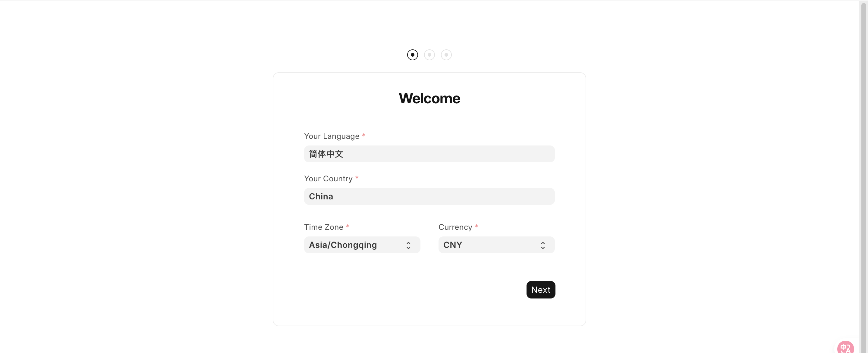Image resolution: width=868 pixels, height=353 pixels.
Task: Click the Time Zone label
Action: (323, 227)
